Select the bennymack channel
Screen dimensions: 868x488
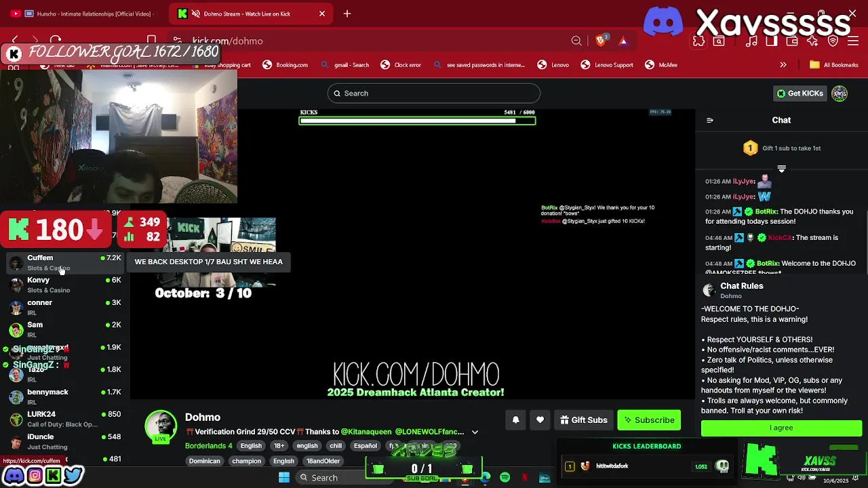pos(64,396)
